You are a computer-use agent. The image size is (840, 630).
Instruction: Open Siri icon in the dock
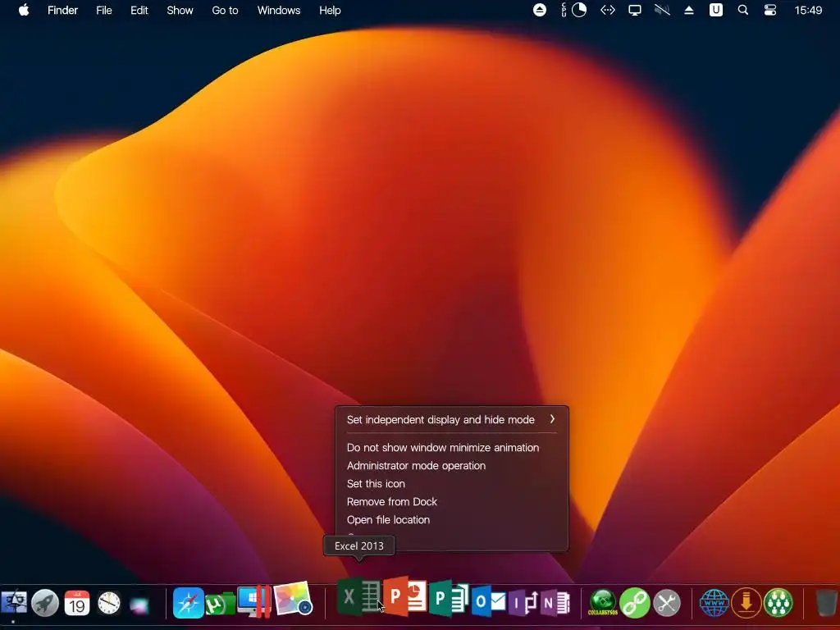(139, 605)
